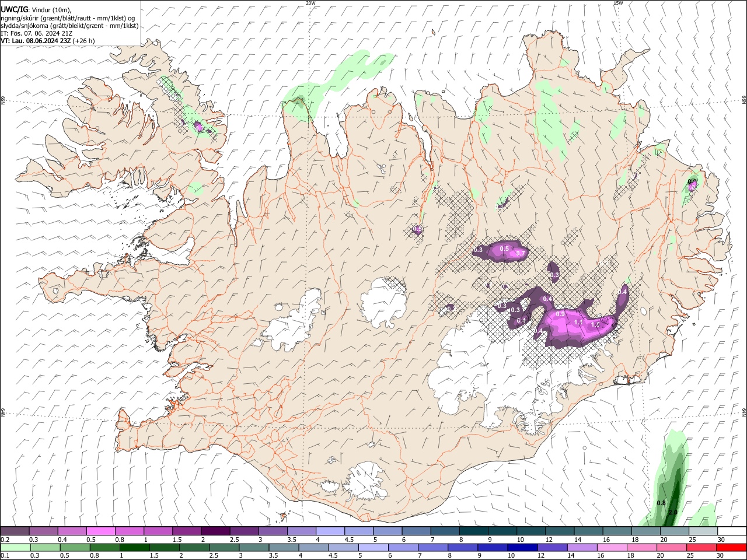Click the '15W' longitude label
Screen dimensions: 747x560
(618, 2)
